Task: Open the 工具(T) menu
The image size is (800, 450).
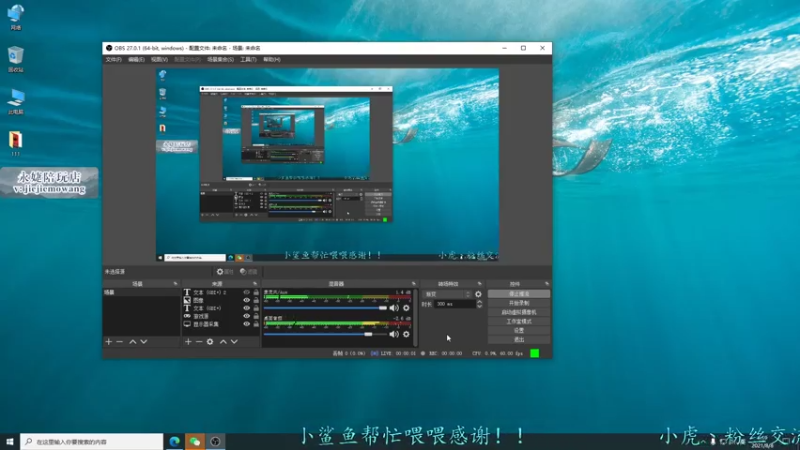Action: 248,60
